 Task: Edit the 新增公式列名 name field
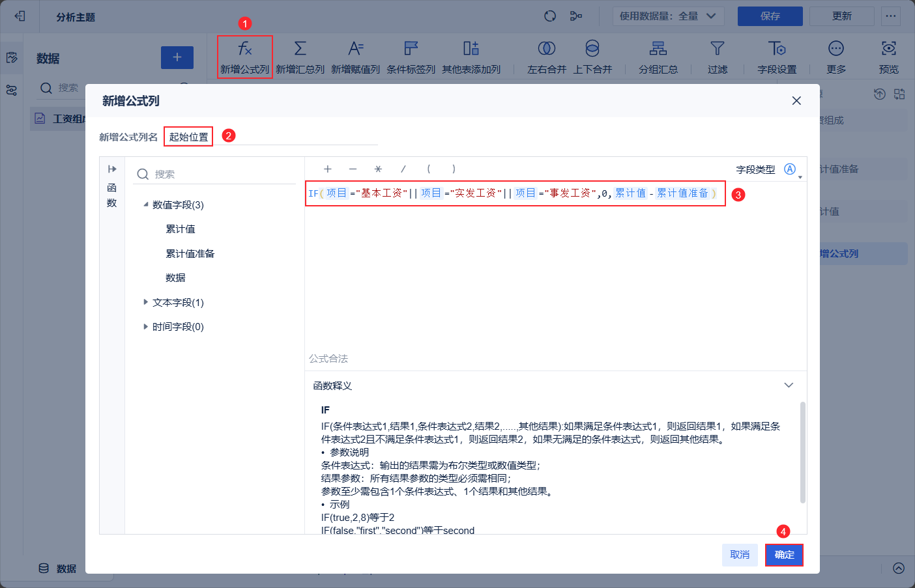[271, 137]
